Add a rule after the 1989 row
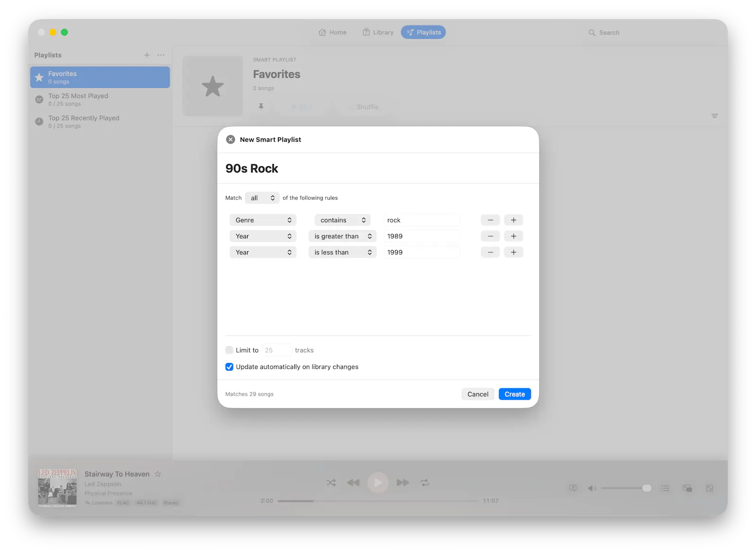This screenshot has width=756, height=553. pyautogui.click(x=514, y=236)
